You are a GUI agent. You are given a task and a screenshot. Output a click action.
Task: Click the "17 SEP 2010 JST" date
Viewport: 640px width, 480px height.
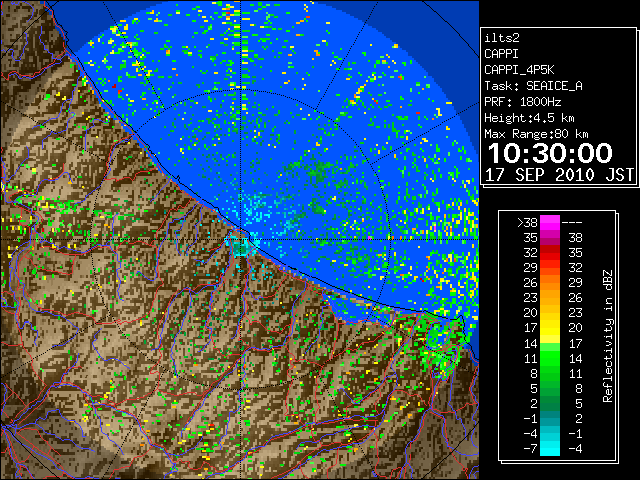point(559,175)
